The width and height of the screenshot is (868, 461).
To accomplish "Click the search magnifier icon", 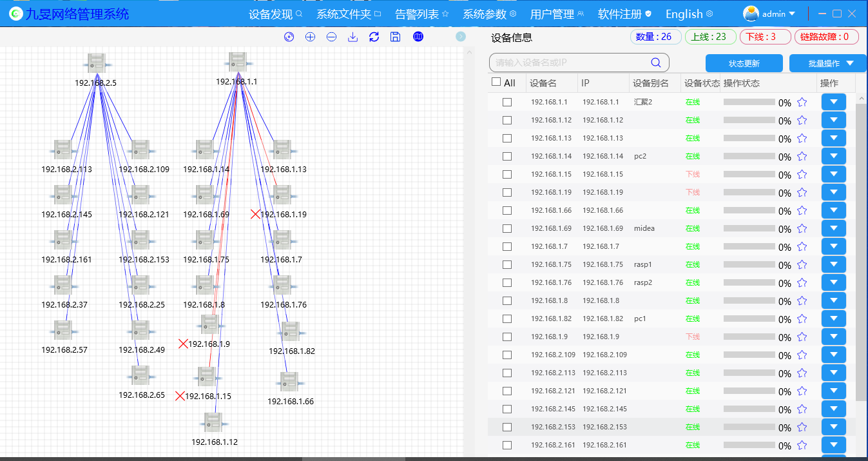I will pyautogui.click(x=656, y=63).
